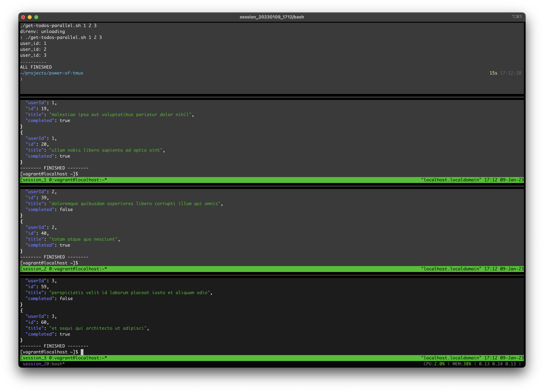Click the FINISHED line in the session_3 pane
The height and width of the screenshot is (392, 544).
(54, 346)
